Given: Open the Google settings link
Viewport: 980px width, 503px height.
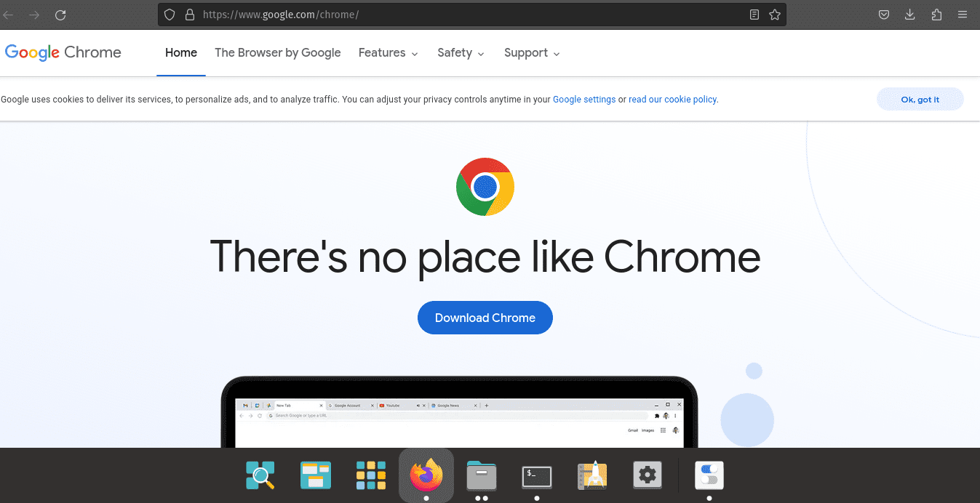Looking at the screenshot, I should pos(584,100).
